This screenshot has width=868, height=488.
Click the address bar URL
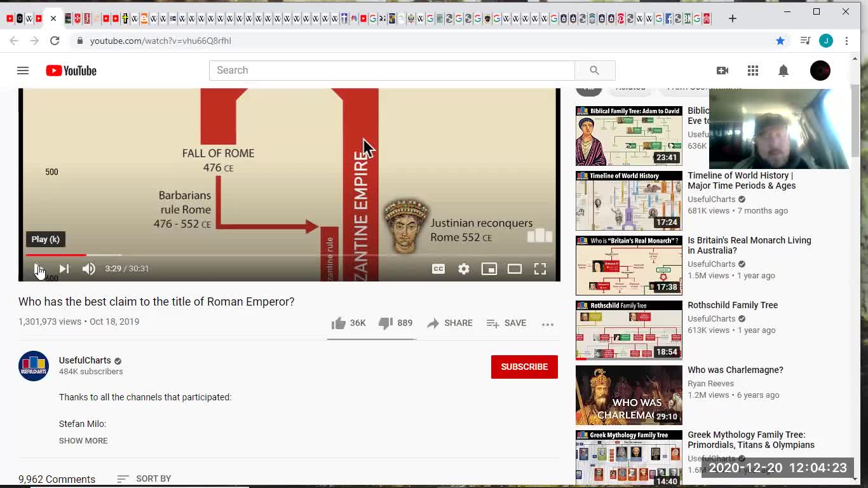(160, 41)
